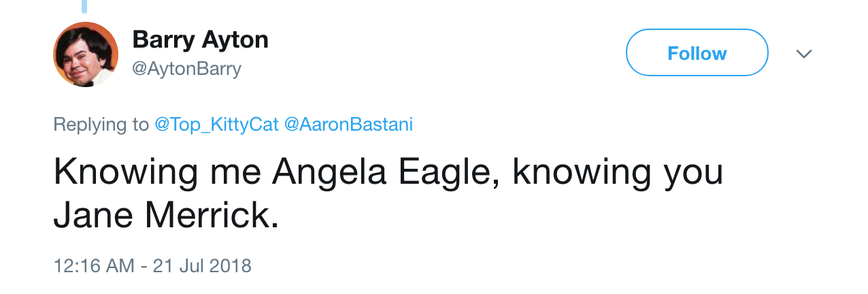This screenshot has height=294, width=868.
Task: Click "knowing you" in the tweet
Action: (618, 174)
